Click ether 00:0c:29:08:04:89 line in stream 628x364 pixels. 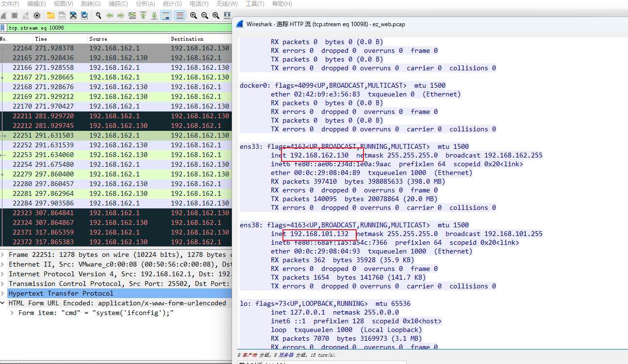[371, 173]
